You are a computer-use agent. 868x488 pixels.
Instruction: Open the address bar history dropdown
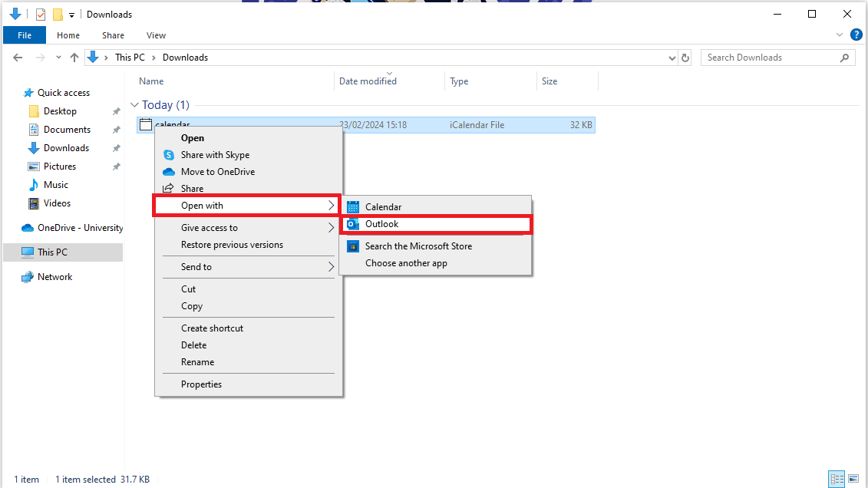[672, 57]
